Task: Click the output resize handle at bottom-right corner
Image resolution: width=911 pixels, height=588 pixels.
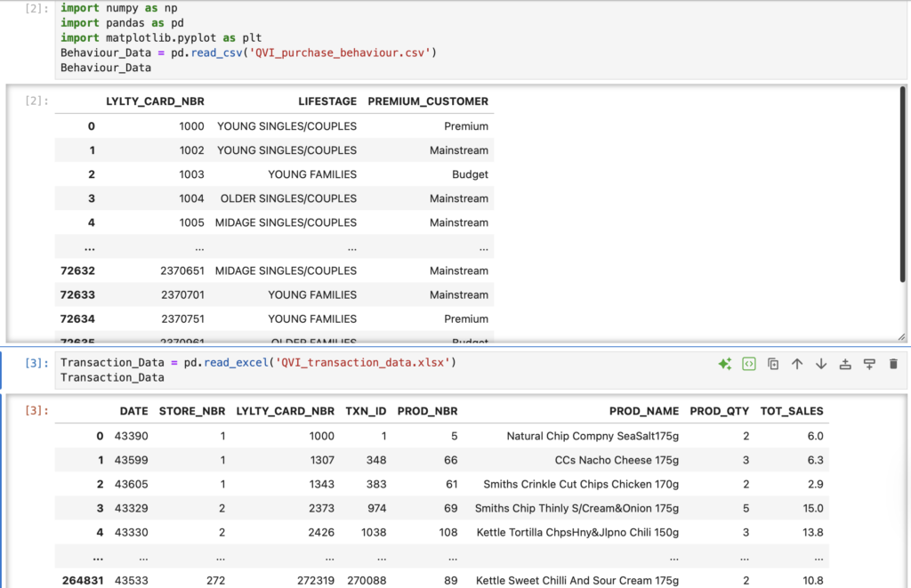Action: [x=902, y=337]
